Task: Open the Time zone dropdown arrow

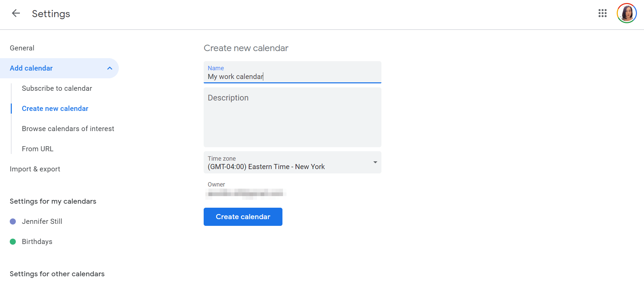Action: pyautogui.click(x=375, y=162)
